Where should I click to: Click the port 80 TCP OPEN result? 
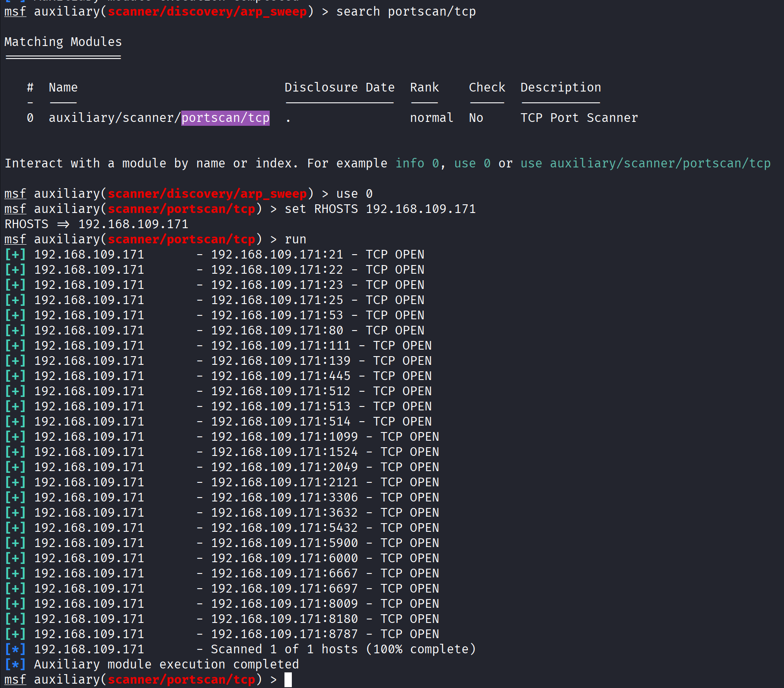(214, 330)
